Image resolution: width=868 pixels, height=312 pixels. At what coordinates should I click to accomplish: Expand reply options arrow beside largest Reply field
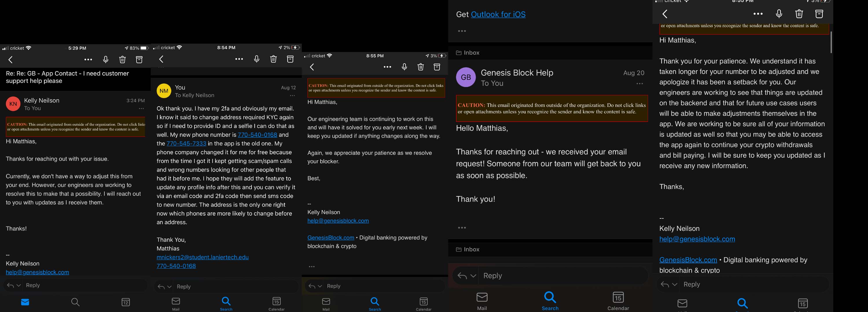pos(473,276)
